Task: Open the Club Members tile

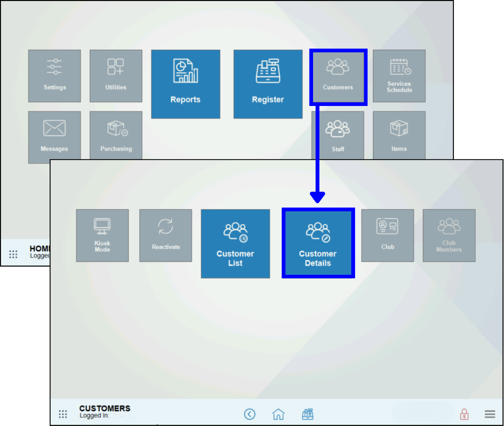Action: (449, 235)
